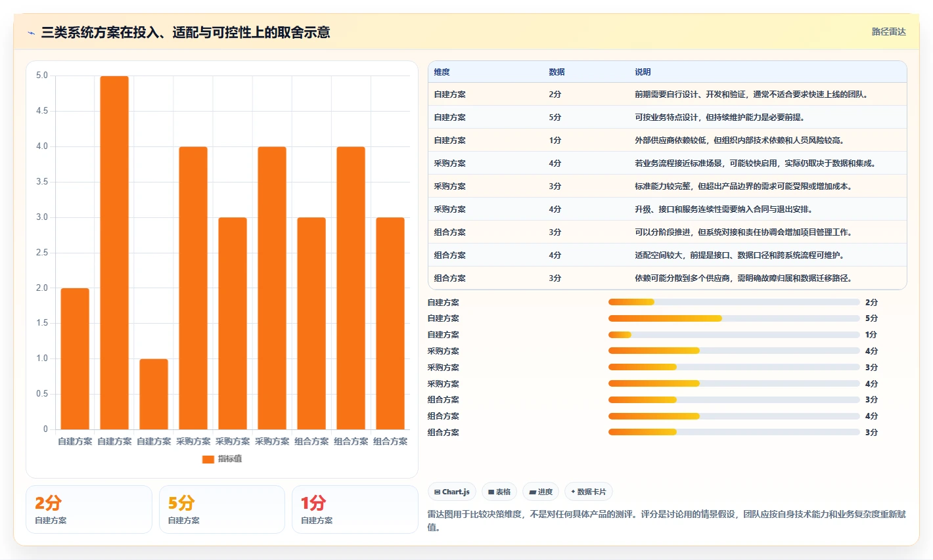Select the 说明 column header
Screen dimensions: 933x560
click(643, 72)
